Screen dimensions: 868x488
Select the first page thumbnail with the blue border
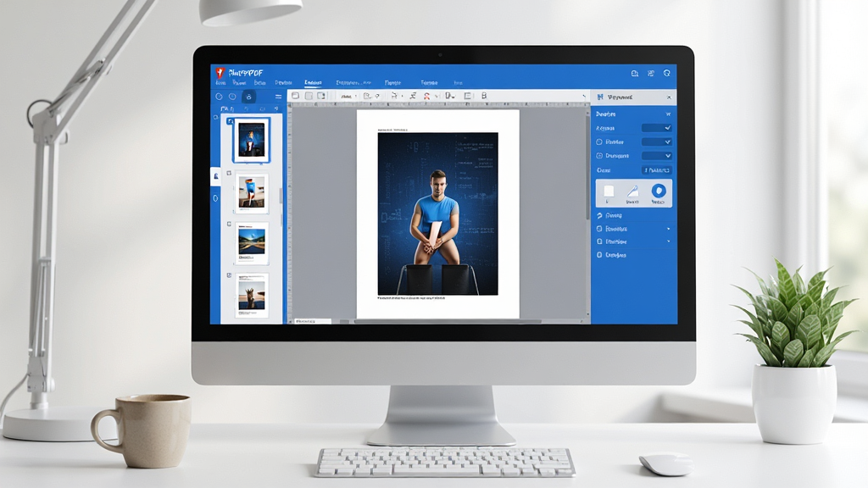point(251,140)
